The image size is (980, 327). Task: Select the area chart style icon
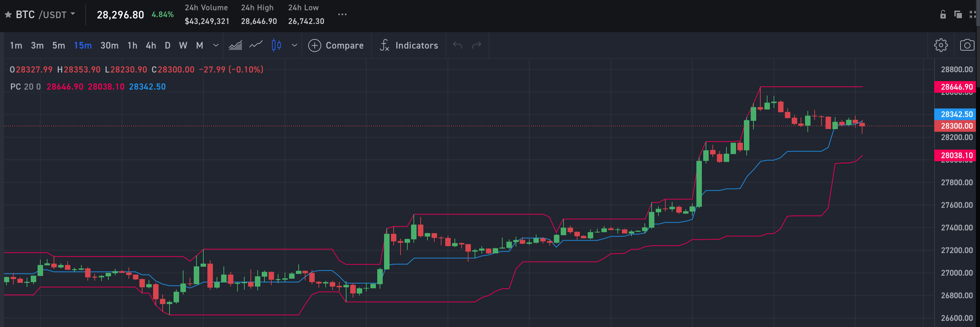coord(235,45)
